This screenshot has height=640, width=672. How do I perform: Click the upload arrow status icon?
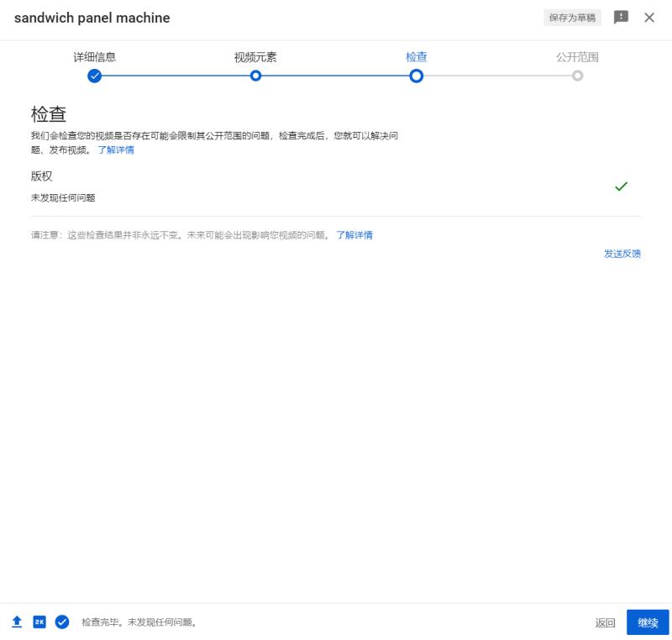(x=17, y=622)
